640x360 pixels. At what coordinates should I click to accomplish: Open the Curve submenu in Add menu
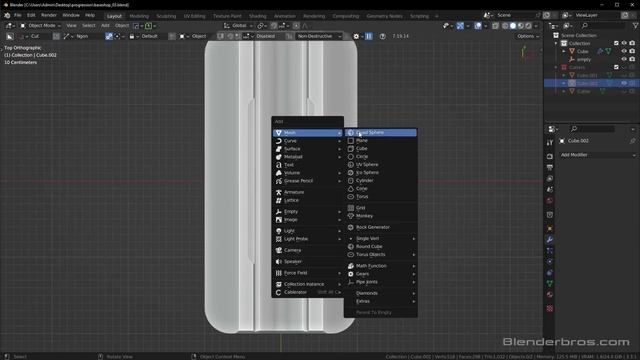coord(308,141)
